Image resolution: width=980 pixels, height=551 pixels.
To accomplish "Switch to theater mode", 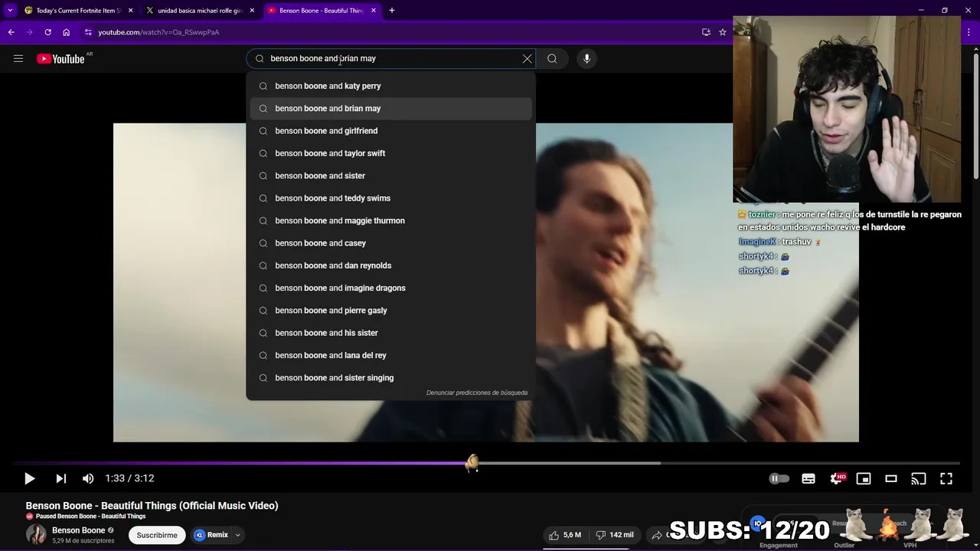I will click(891, 478).
